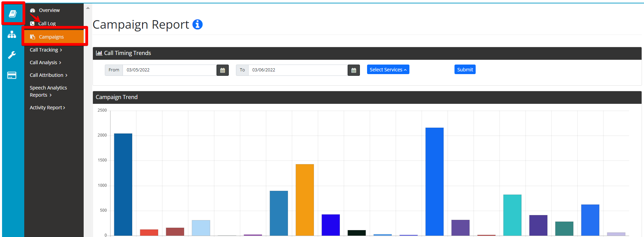This screenshot has width=644, height=237.
Task: Click the first dark blue chart bar
Action: coord(123,184)
